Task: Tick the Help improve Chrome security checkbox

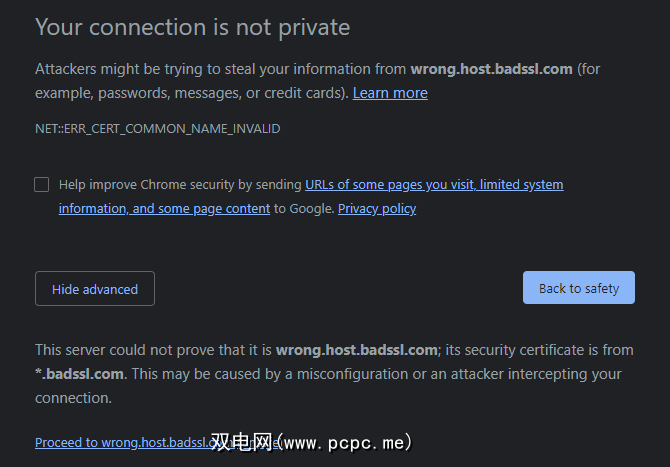Action: pyautogui.click(x=41, y=184)
